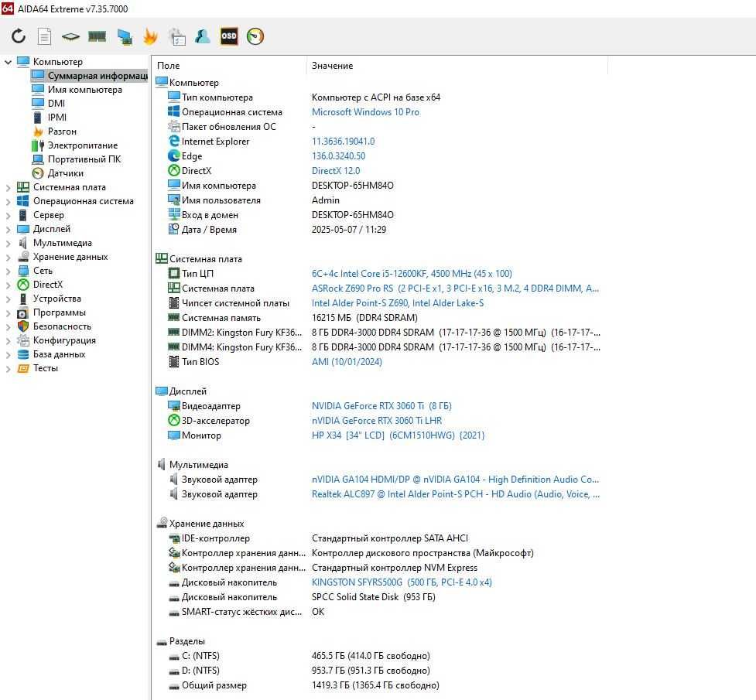Expand the Операционная система tree node
The image size is (756, 700).
coord(8,202)
